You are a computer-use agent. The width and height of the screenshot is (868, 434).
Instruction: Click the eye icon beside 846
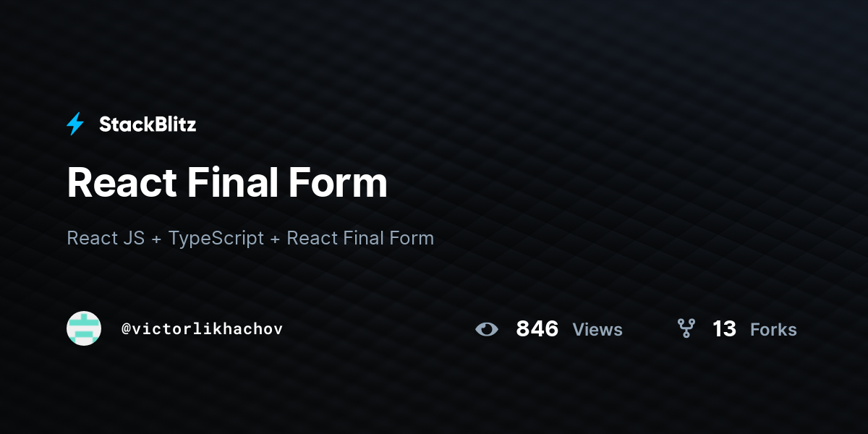coord(487,329)
